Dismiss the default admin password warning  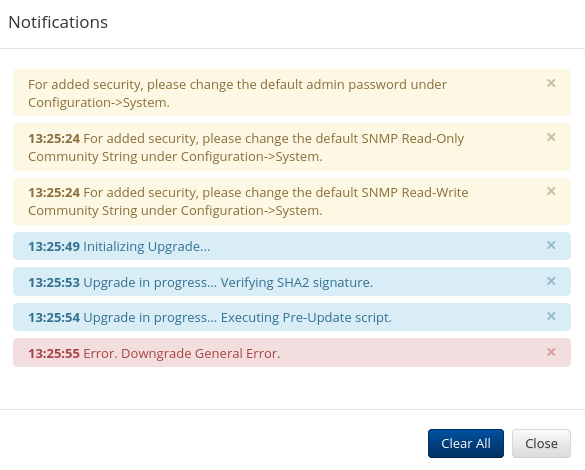(x=551, y=83)
